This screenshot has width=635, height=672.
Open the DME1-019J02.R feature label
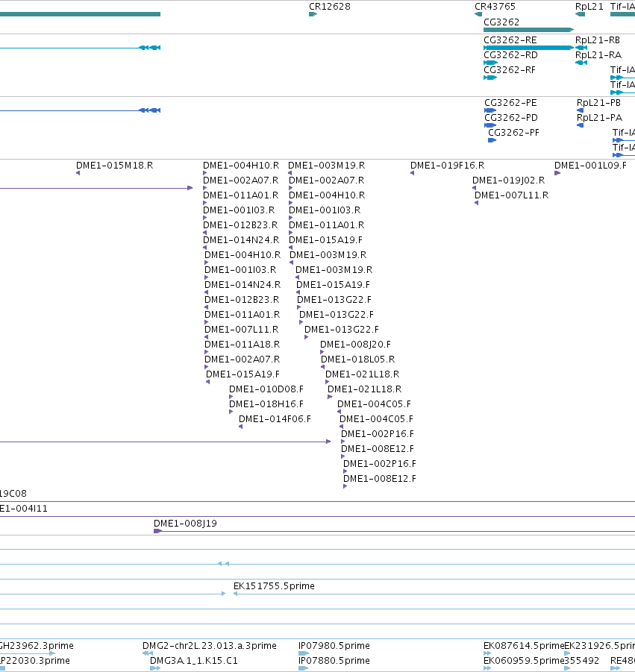point(508,180)
